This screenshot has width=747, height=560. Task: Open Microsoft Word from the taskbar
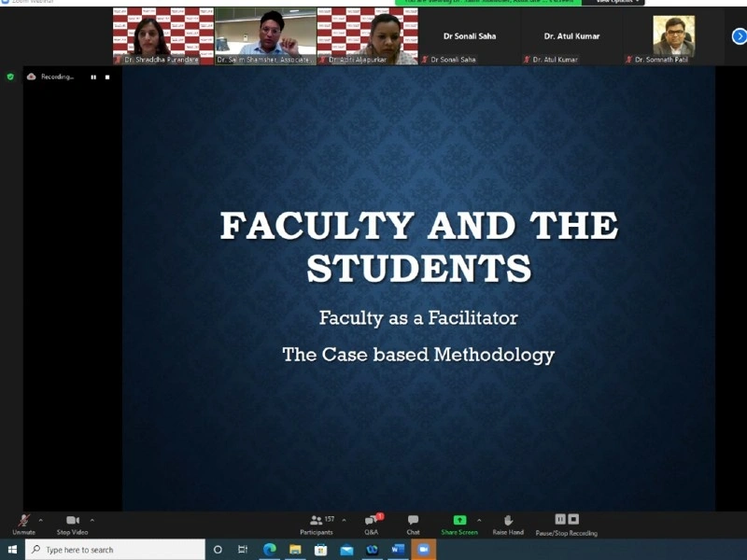(x=398, y=550)
